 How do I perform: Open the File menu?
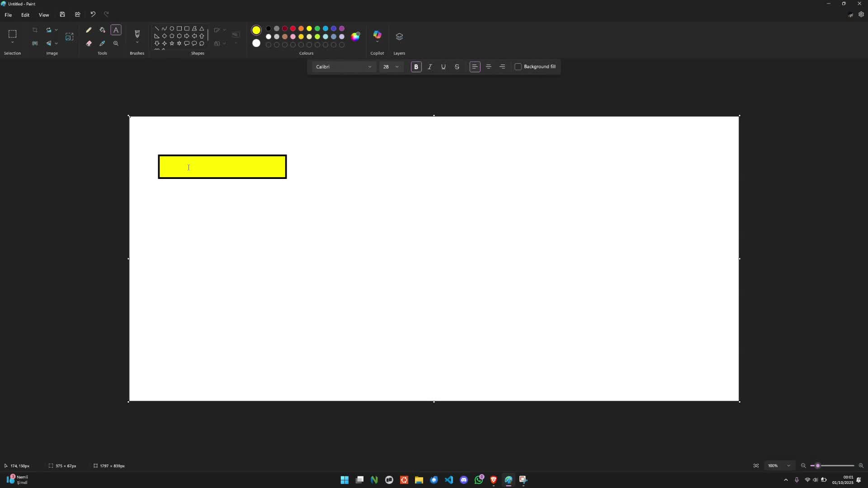pos(8,15)
